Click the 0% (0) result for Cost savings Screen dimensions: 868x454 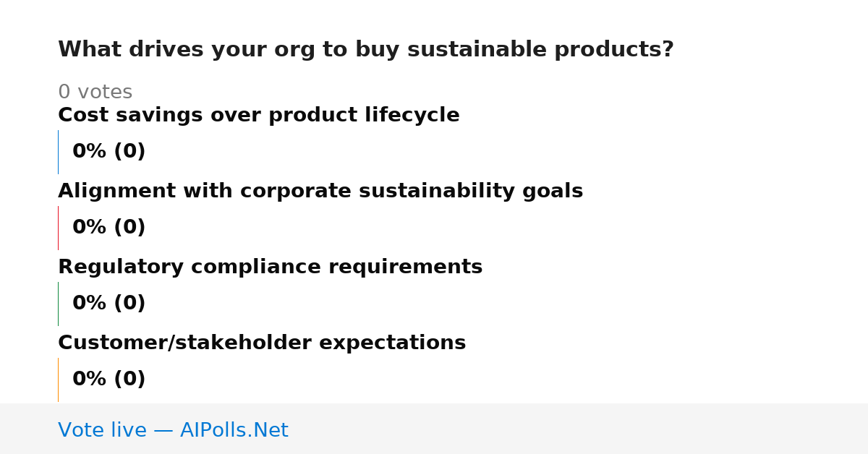coord(109,152)
